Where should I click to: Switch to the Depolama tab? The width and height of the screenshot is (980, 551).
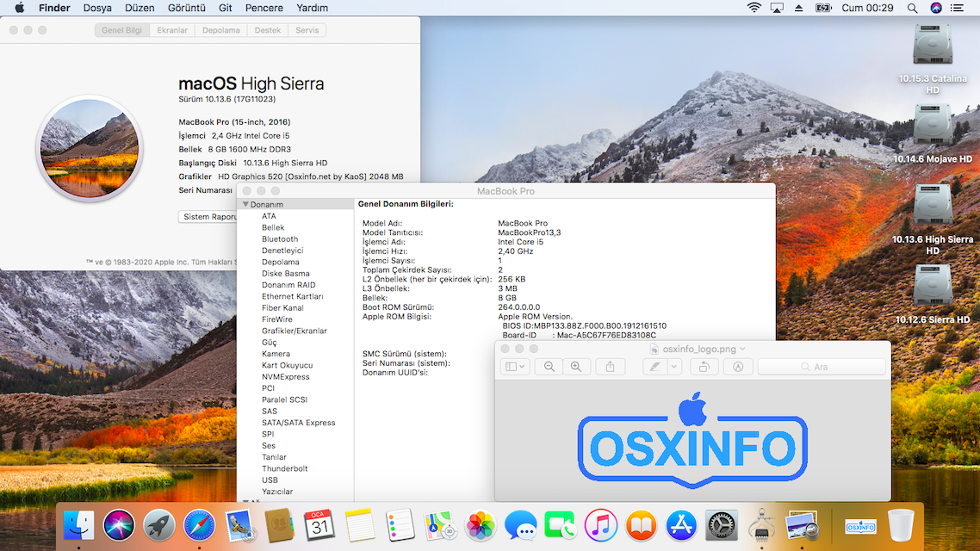point(220,29)
